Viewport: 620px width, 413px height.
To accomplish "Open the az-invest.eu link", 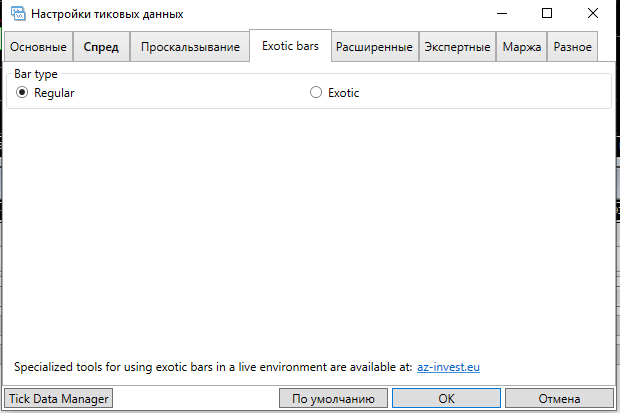I will [x=448, y=367].
